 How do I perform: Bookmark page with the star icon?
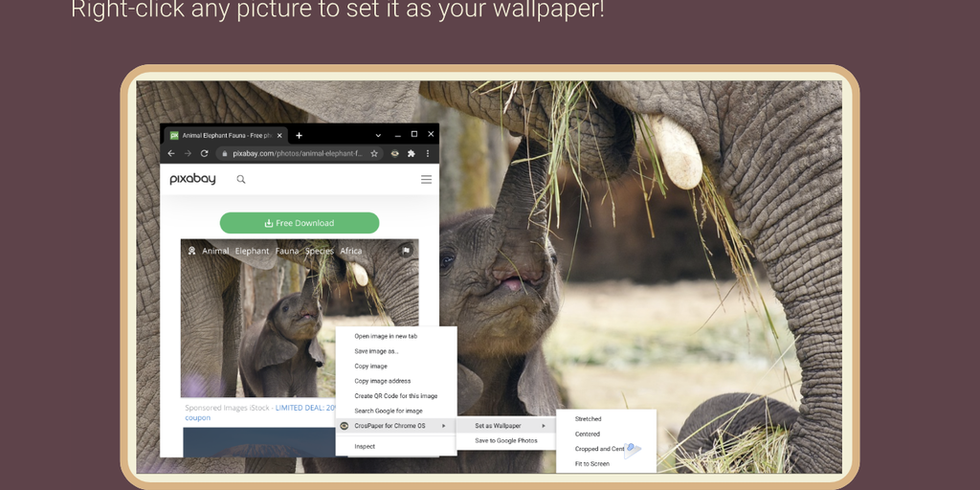[x=374, y=153]
